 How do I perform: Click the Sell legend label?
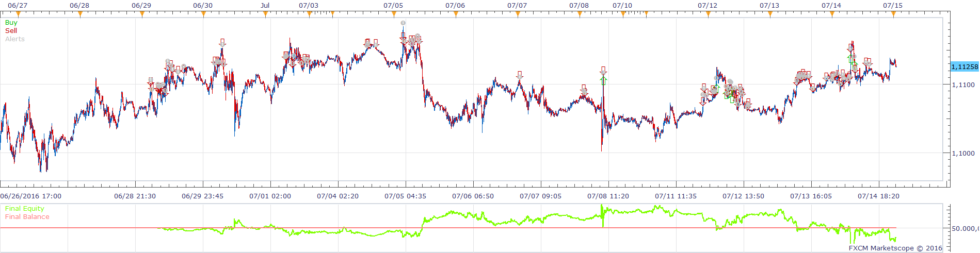[11, 31]
